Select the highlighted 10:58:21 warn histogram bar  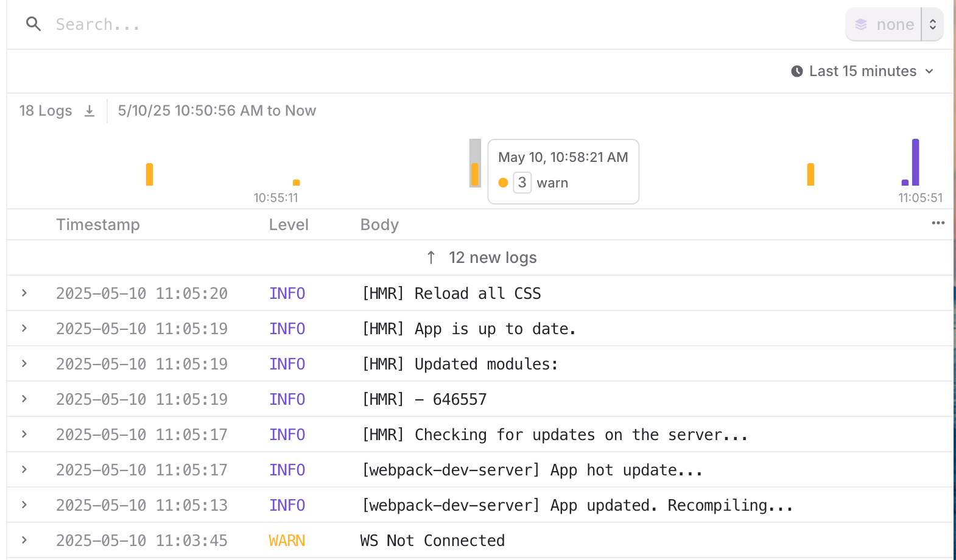click(x=475, y=174)
